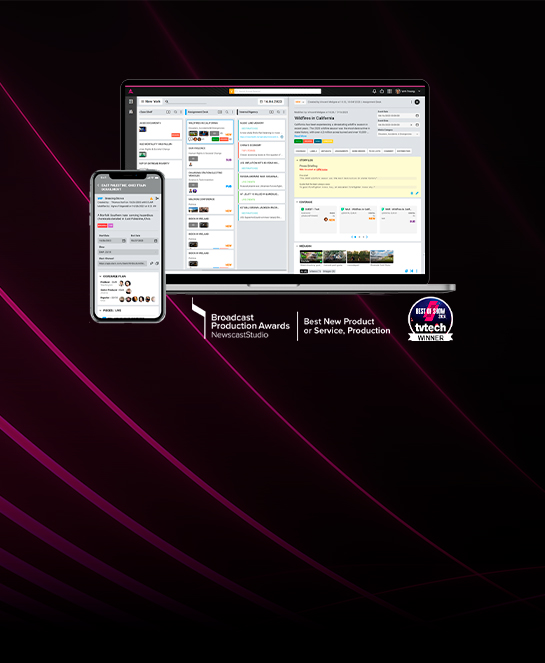Open the Media Category dropdown field

click(x=398, y=134)
